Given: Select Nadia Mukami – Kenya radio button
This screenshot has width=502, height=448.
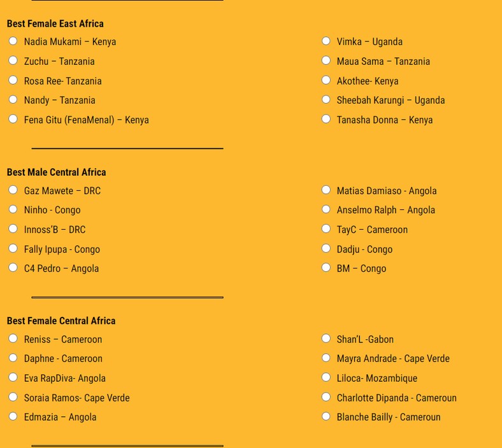Looking at the screenshot, I should coord(13,41).
